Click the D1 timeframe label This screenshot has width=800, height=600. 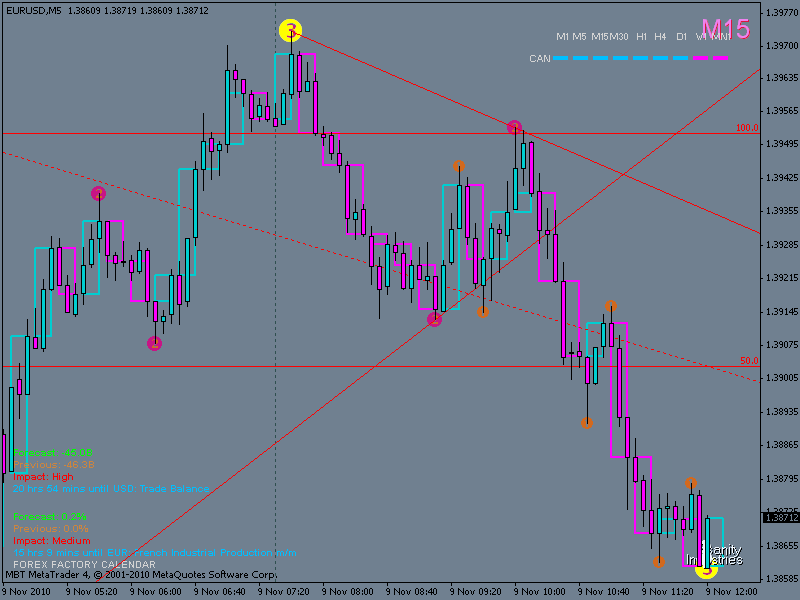(682, 37)
